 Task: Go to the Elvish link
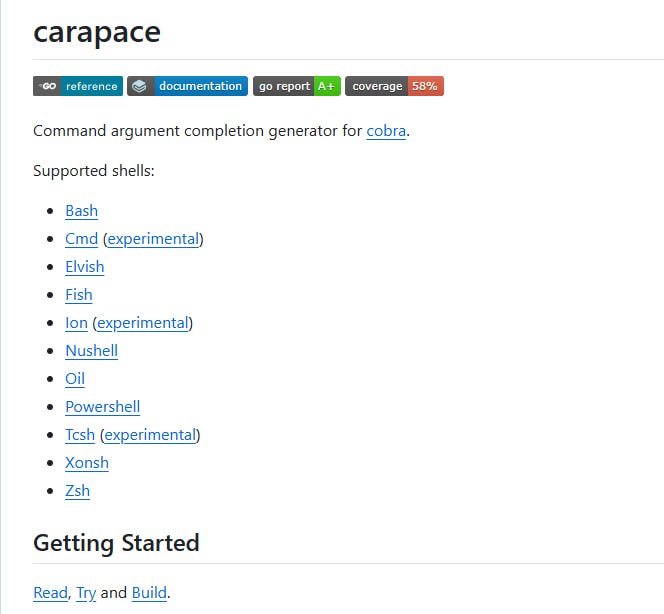84,267
